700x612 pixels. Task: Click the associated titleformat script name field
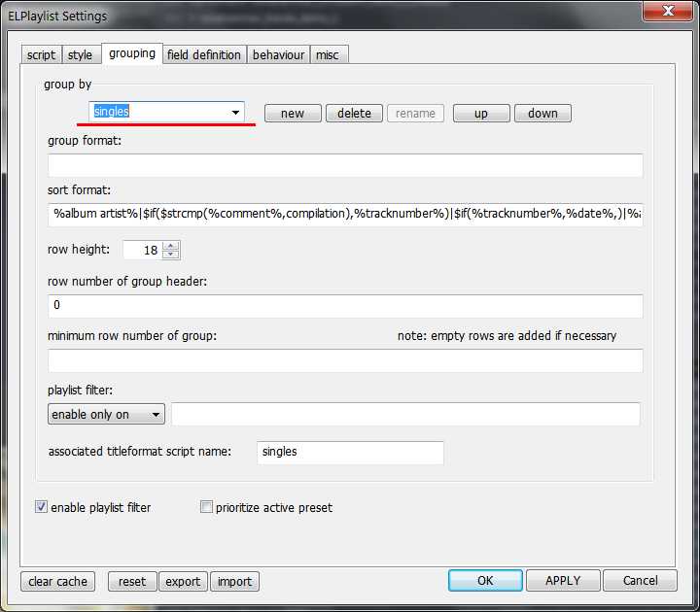coord(350,453)
